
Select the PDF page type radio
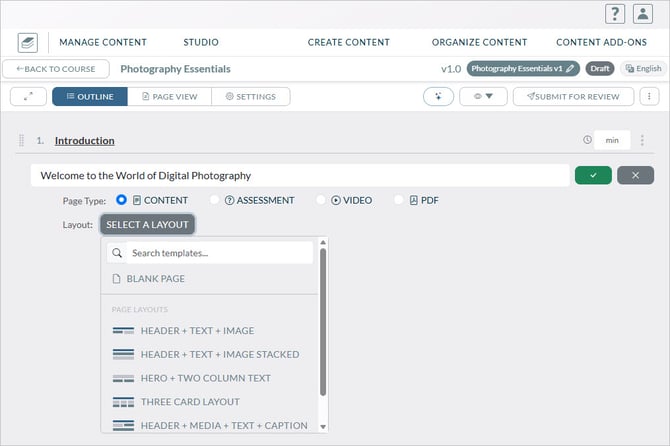click(398, 200)
